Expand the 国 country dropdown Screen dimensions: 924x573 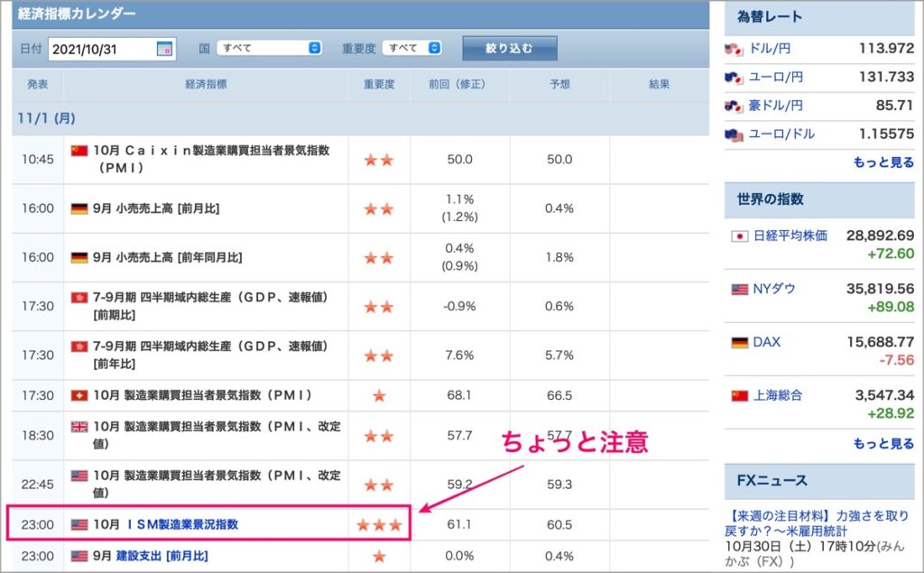point(269,48)
